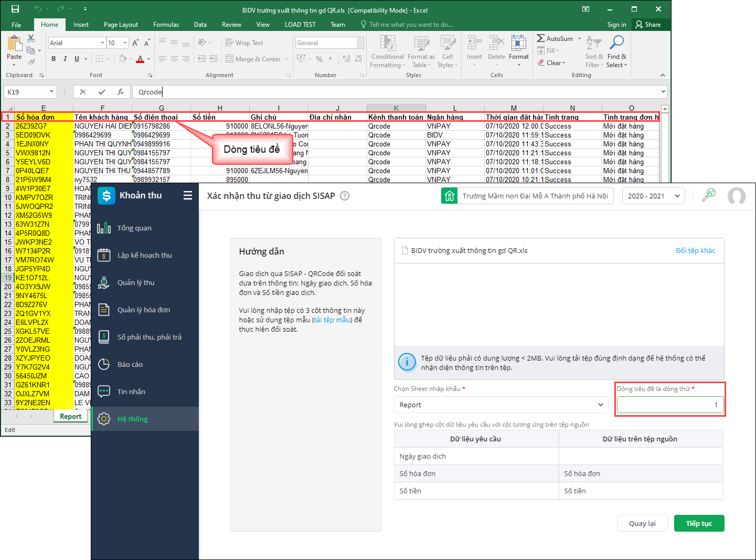Open the Find & Select magnifier
The height and width of the screenshot is (560, 756).
[617, 43]
